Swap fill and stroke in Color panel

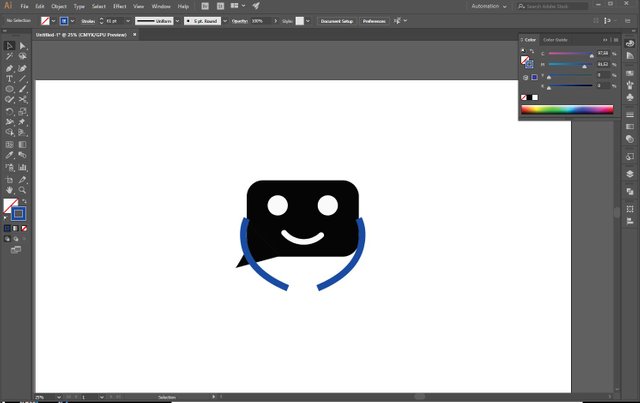click(x=532, y=51)
